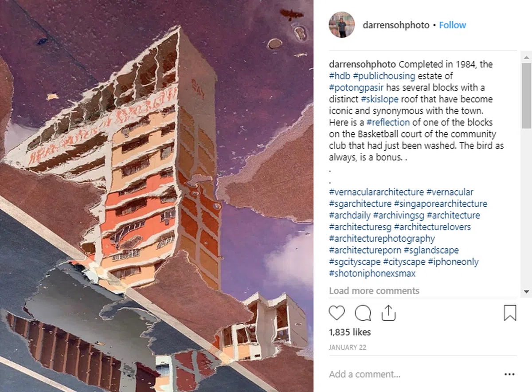Viewport: 532px width, 392px height.
Task: Click the scrollbar down arrow in comments
Action: (526, 292)
